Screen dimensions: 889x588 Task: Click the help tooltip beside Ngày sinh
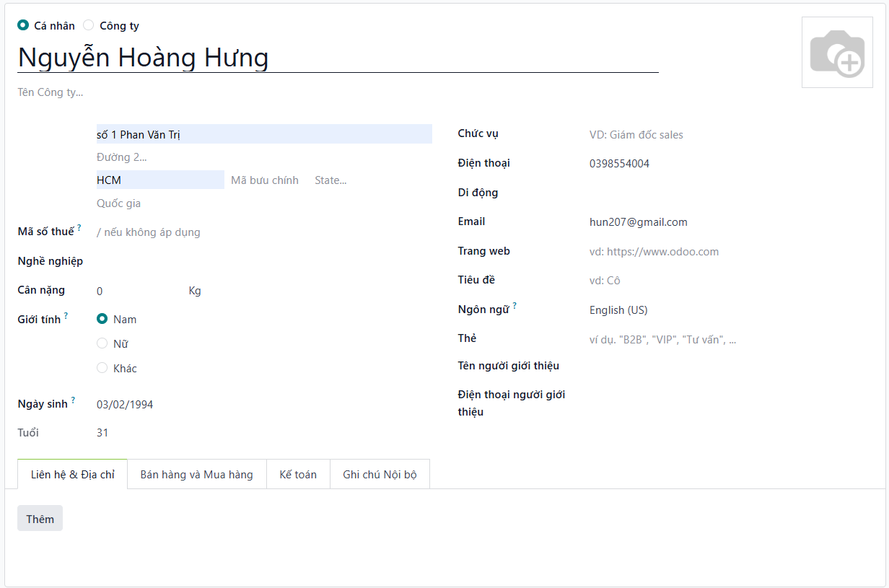coord(73,400)
